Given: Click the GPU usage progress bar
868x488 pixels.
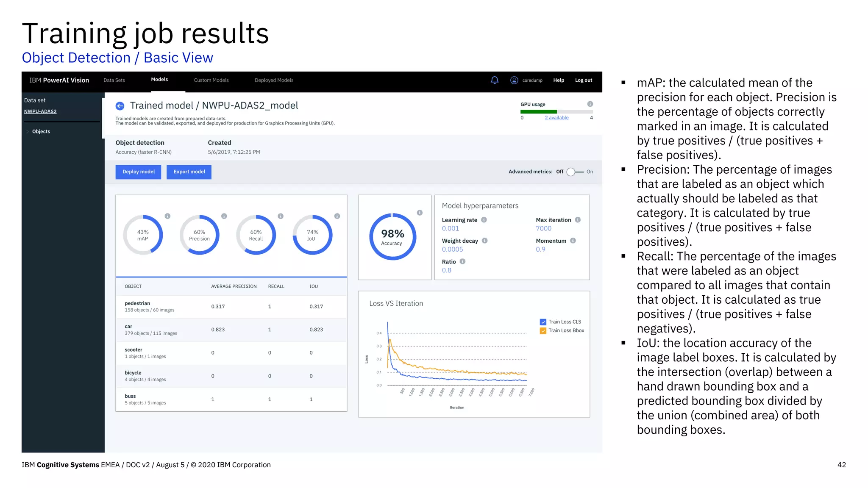Looking at the screenshot, I should pyautogui.click(x=556, y=112).
